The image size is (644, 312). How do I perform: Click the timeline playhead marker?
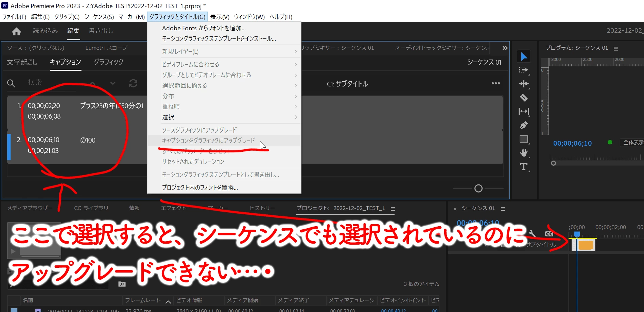[x=577, y=234]
